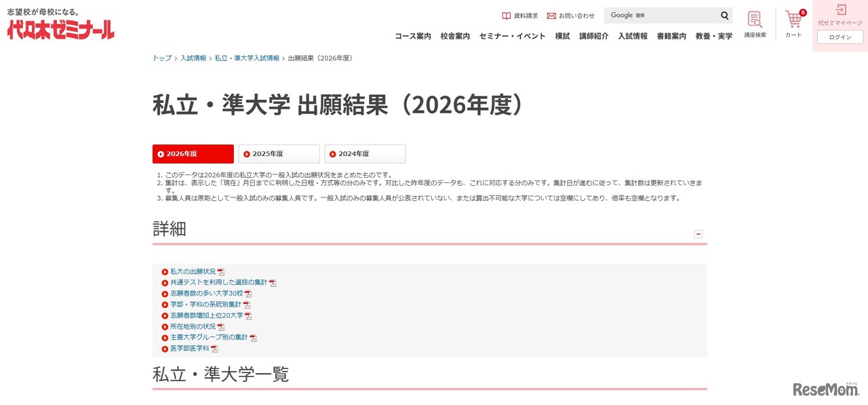This screenshot has height=405, width=868.
Task: Click the 資料請求 link
Action: [526, 16]
